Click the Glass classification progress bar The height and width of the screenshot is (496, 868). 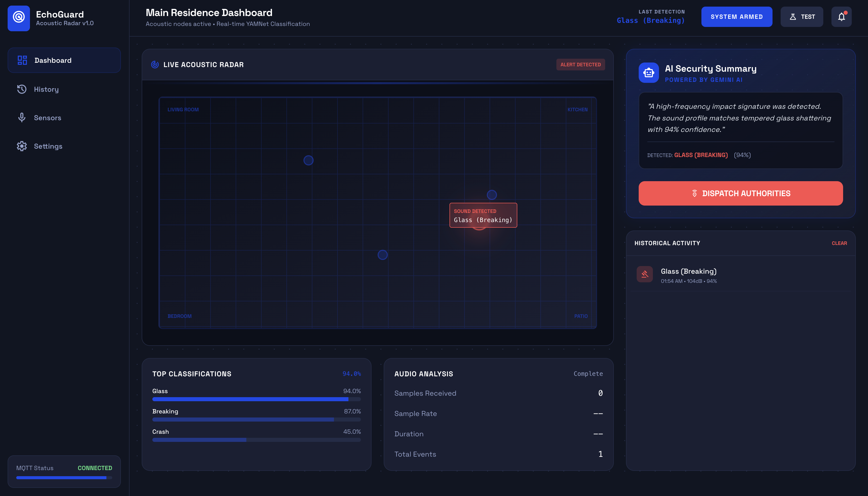coord(256,399)
